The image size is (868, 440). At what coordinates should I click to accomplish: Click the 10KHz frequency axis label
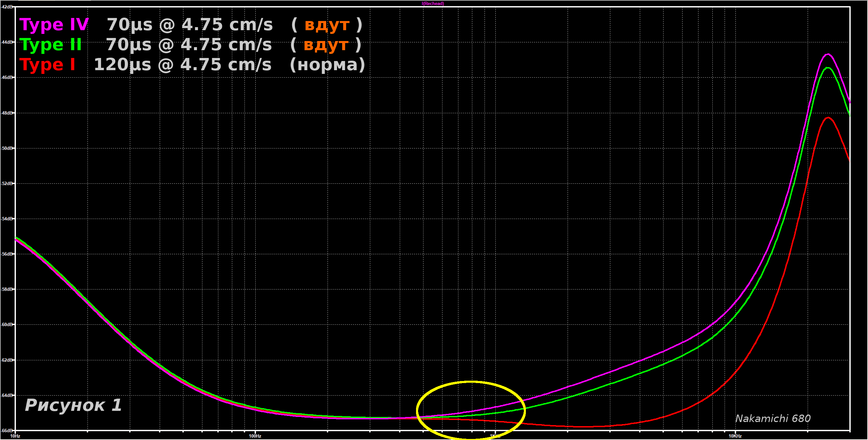(735, 436)
